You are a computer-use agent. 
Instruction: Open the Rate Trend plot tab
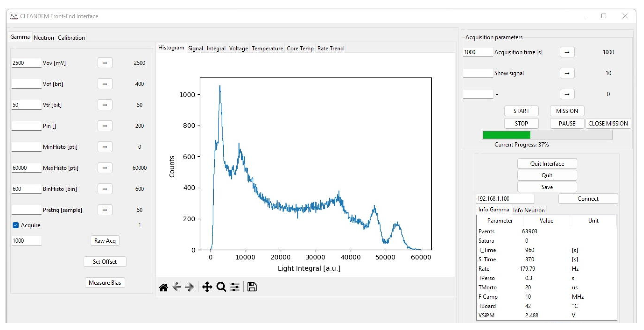330,48
